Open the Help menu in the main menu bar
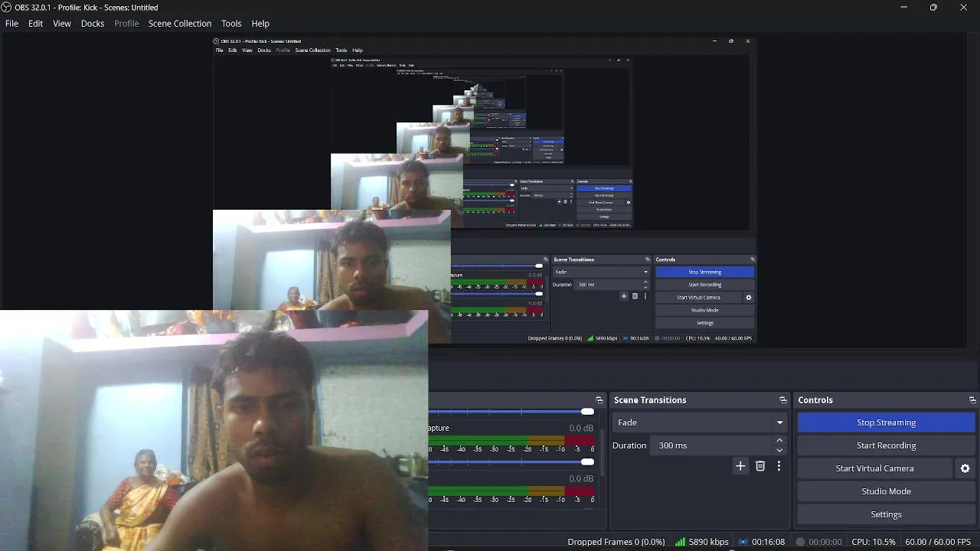980x551 pixels. coord(260,24)
